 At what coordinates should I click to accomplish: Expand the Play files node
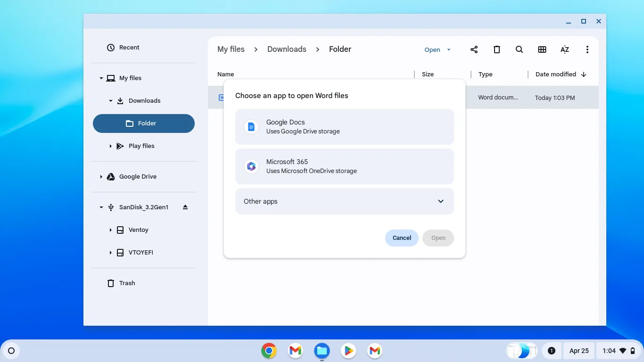click(110, 146)
